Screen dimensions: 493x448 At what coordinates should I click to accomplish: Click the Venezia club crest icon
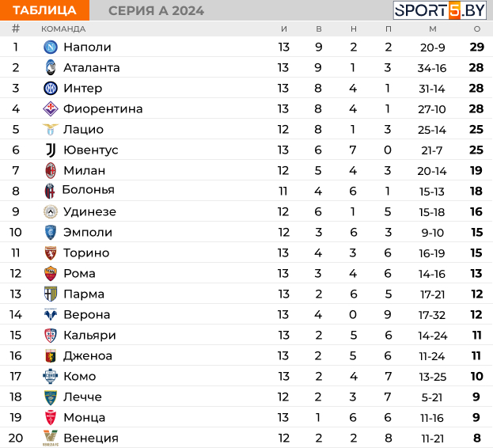tap(51, 438)
